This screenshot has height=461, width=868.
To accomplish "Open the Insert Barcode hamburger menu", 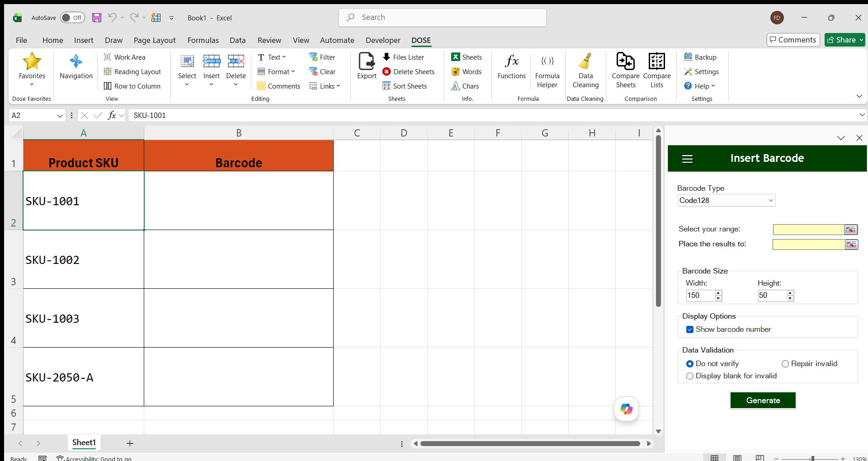I will point(687,159).
